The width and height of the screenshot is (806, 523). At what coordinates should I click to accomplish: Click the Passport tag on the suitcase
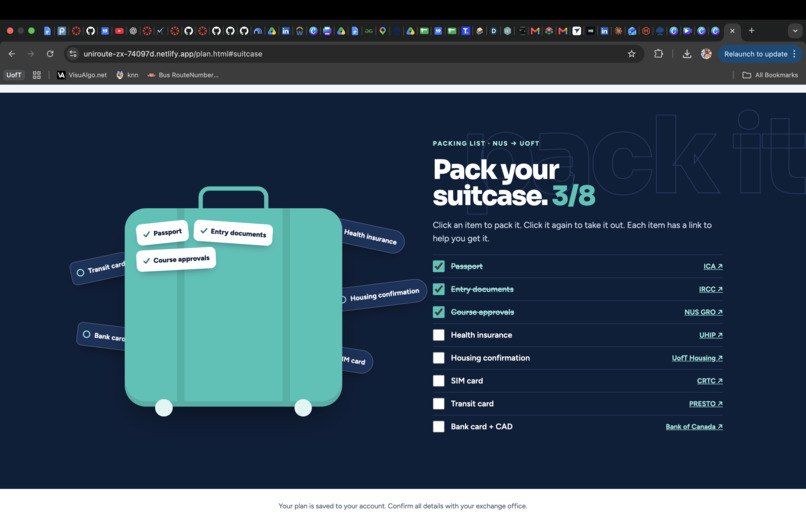click(162, 233)
